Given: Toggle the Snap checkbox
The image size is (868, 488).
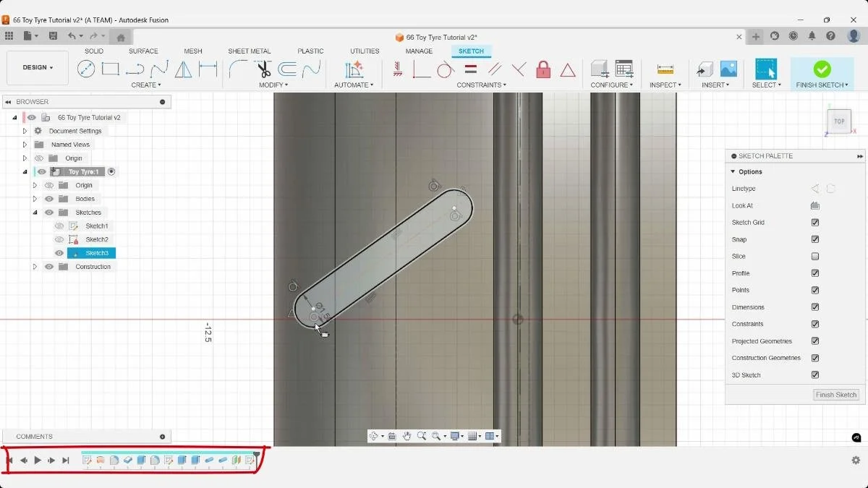Looking at the screenshot, I should coord(815,239).
